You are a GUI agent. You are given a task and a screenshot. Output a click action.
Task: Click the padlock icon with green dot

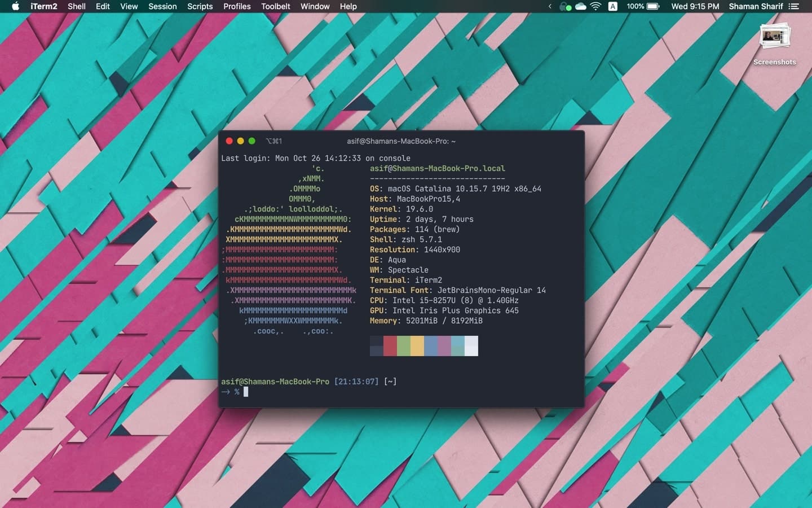coord(564,6)
